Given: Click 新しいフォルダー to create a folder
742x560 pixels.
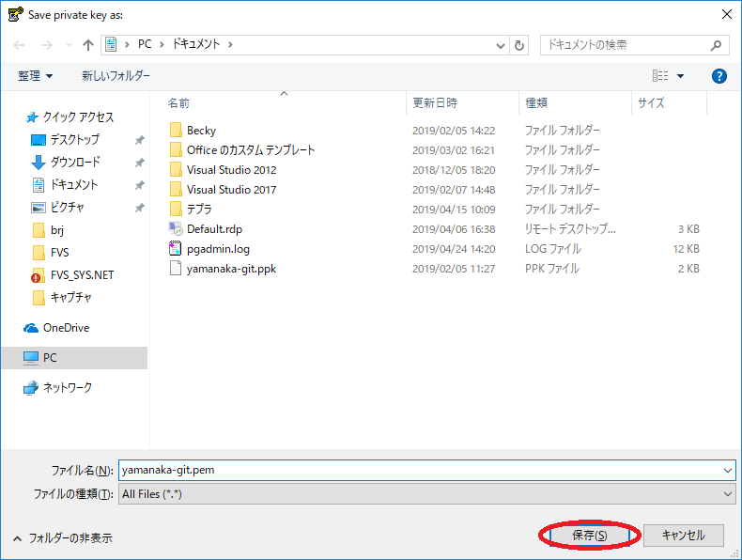Looking at the screenshot, I should tap(116, 75).
